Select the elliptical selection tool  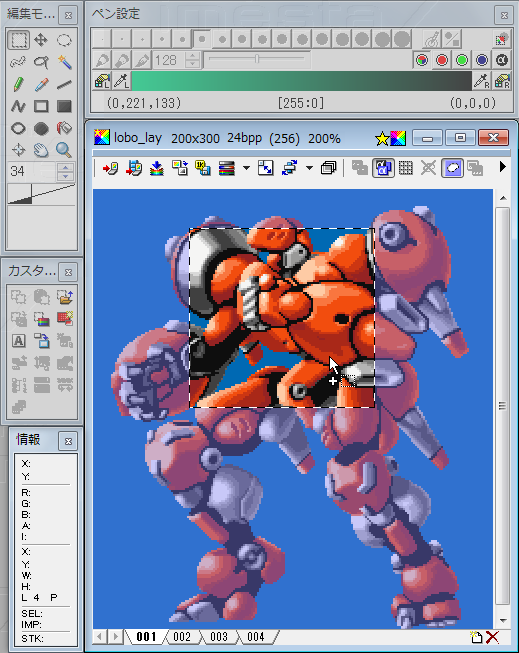point(64,40)
